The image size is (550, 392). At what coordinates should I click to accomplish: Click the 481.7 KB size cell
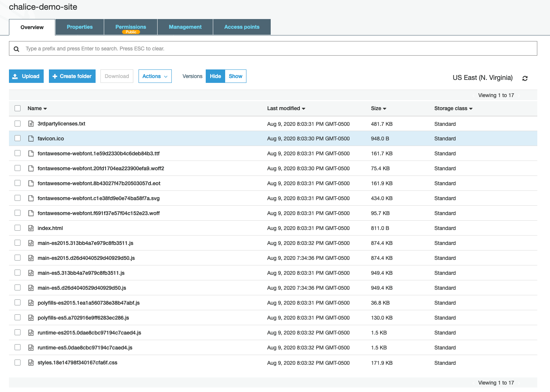[x=382, y=124]
